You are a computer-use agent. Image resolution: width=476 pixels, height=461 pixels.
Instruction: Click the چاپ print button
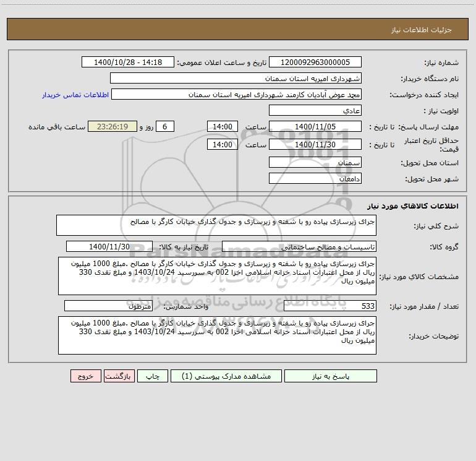click(x=153, y=376)
